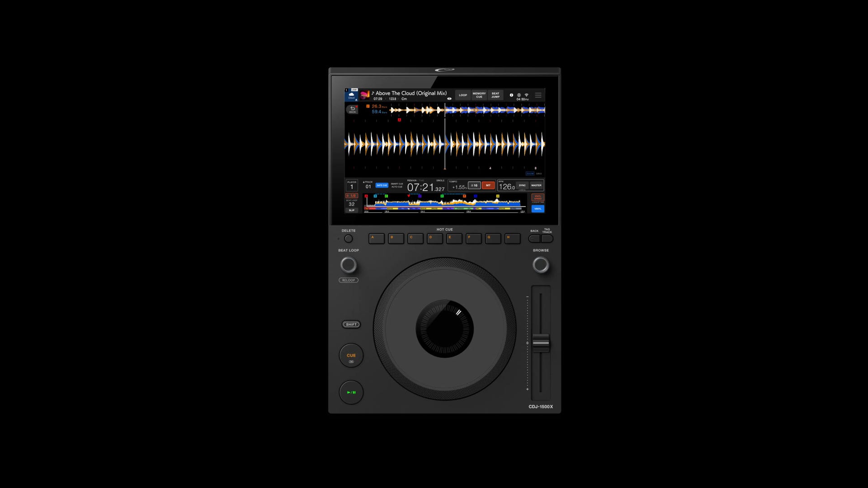Jump to orange hot cue F overview marker

[464, 196]
